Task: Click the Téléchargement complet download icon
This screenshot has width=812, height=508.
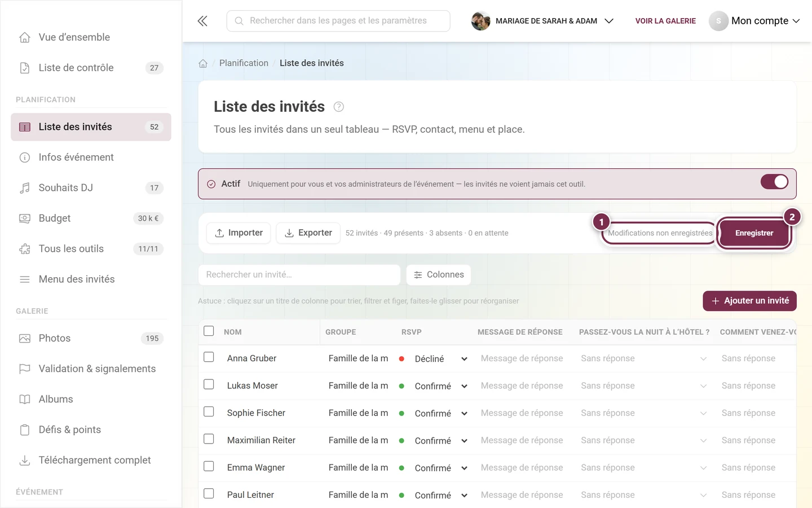Action: pyautogui.click(x=25, y=461)
